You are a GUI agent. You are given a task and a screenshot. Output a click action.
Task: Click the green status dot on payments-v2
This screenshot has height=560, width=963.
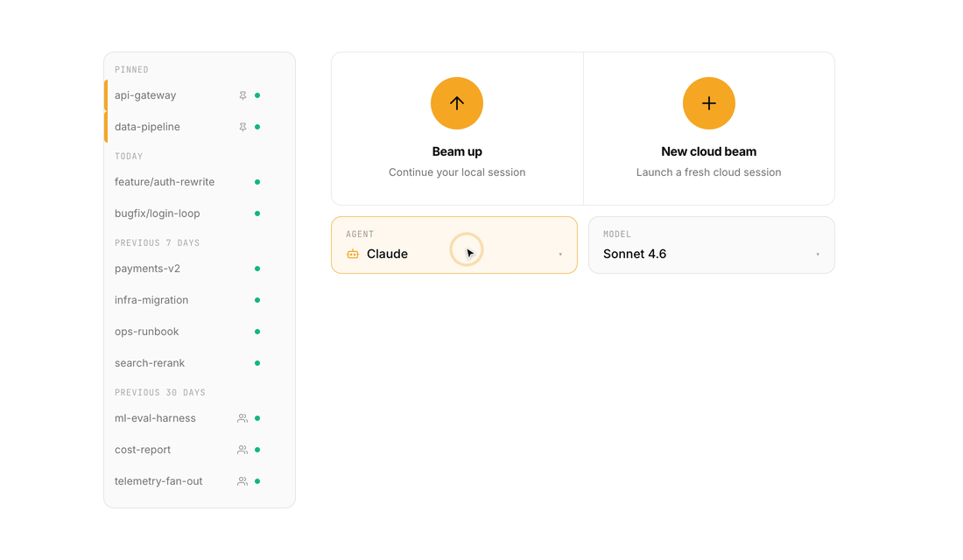[257, 269]
